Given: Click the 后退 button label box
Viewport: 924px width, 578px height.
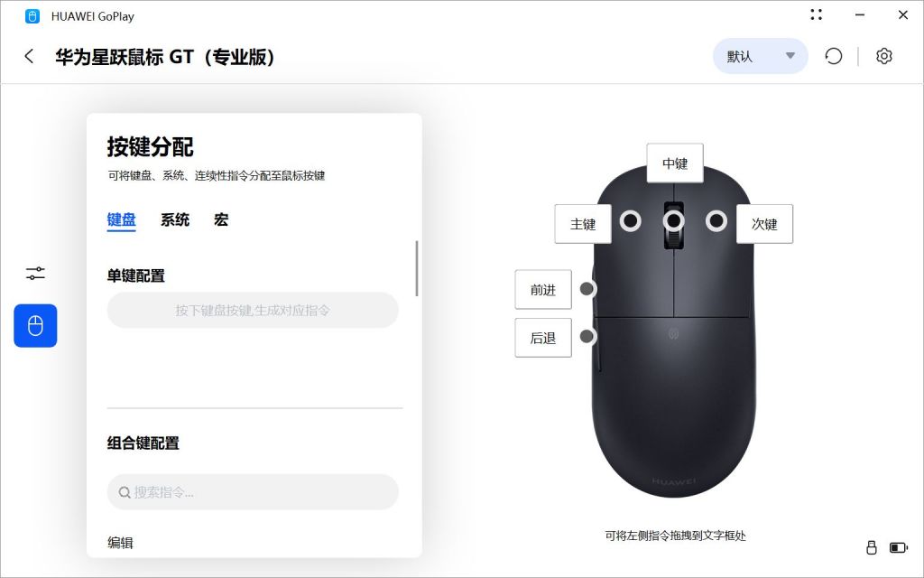Looking at the screenshot, I should click(x=543, y=338).
